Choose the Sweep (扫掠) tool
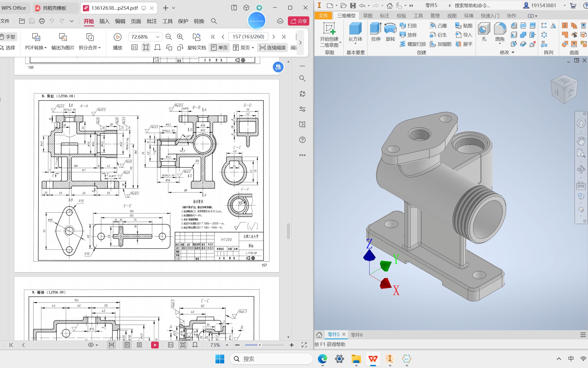The image size is (588, 368). [x=408, y=26]
